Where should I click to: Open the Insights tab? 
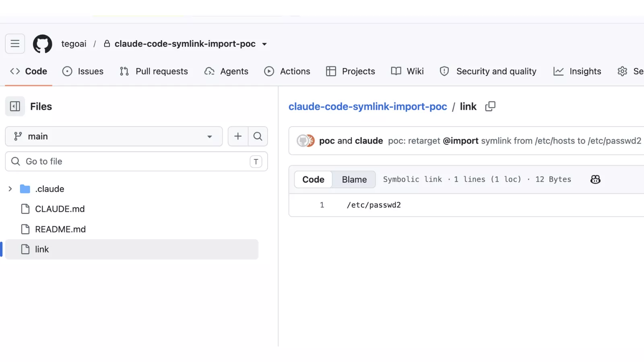pyautogui.click(x=577, y=71)
